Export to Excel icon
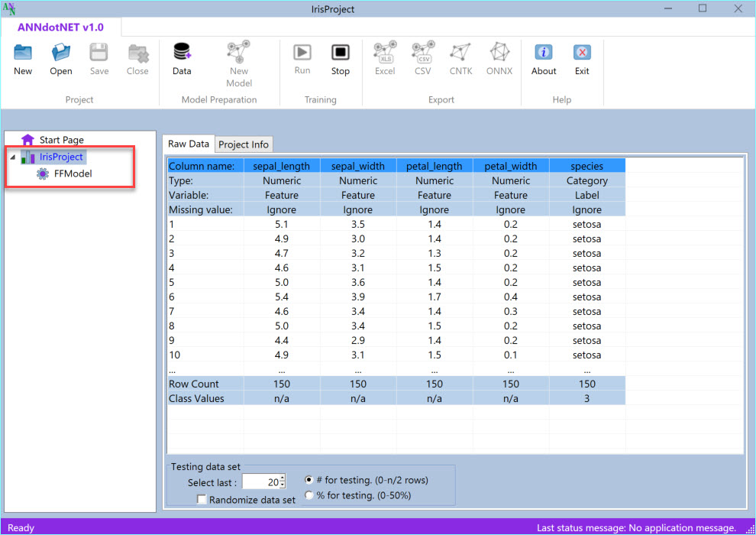 pos(385,52)
